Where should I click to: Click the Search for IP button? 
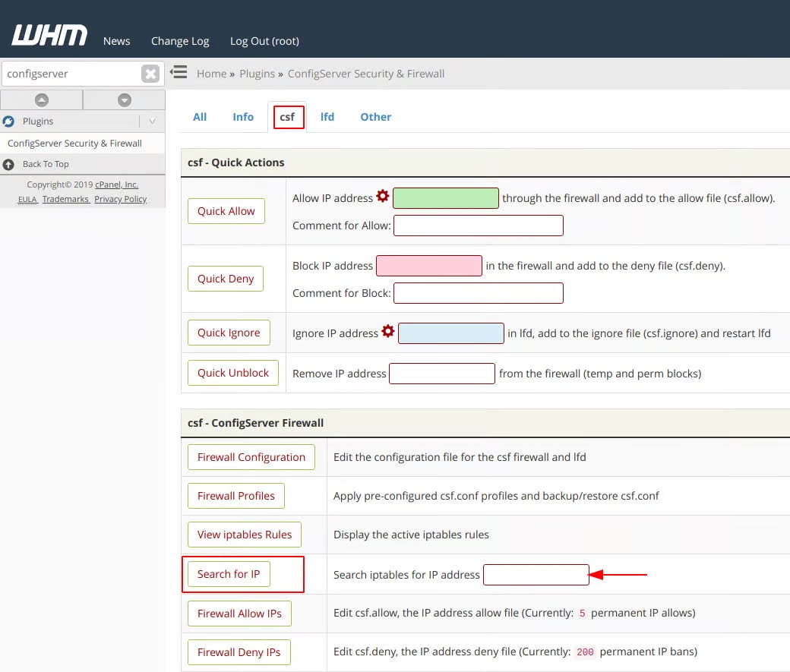pyautogui.click(x=229, y=574)
